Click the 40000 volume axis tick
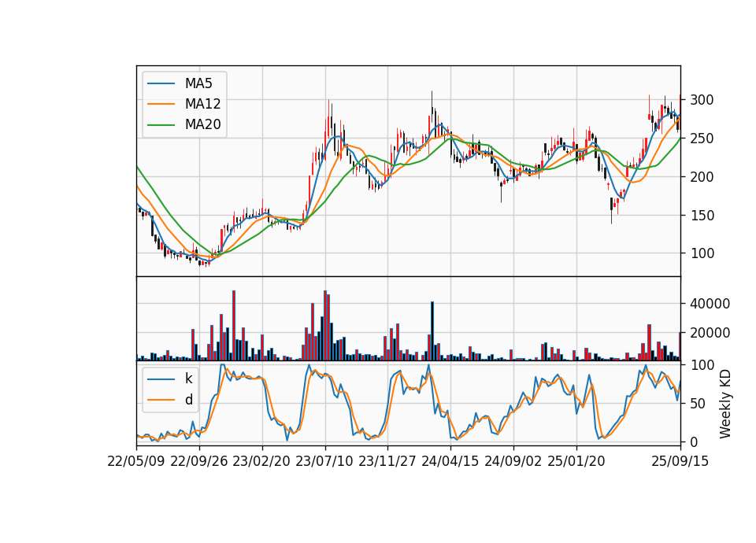Screen dimensions: 756x543 click(710, 304)
